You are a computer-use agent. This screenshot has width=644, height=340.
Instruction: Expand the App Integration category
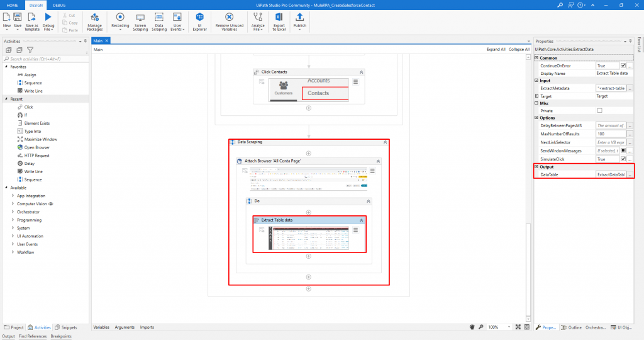(x=13, y=196)
